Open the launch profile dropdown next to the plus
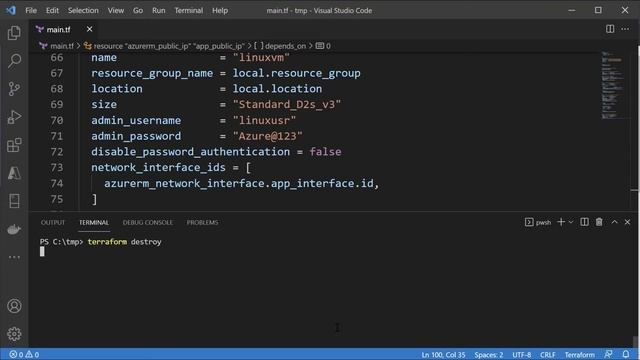This screenshot has height=360, width=640. click(571, 222)
